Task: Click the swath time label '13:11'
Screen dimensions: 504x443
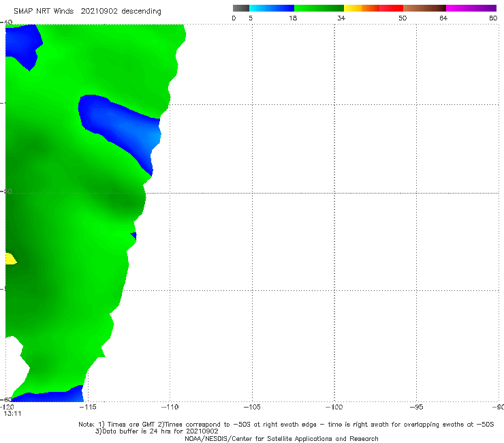Action: [12, 414]
